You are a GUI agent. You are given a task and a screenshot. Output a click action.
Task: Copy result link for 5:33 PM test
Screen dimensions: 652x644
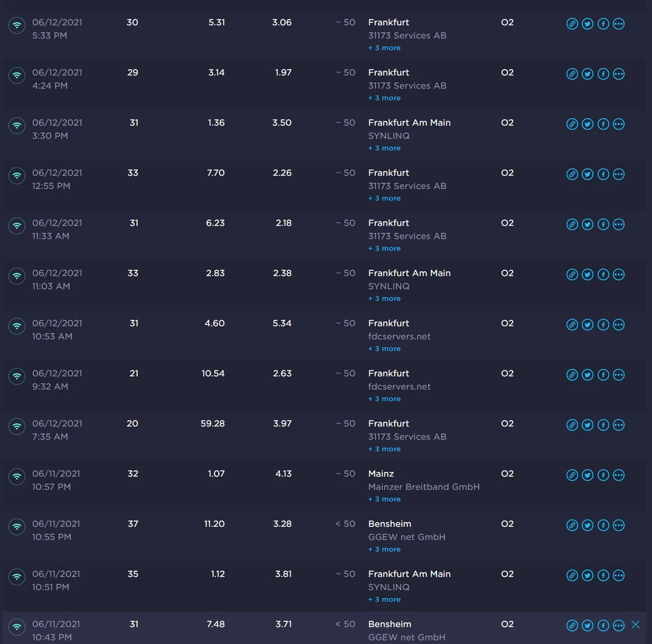point(572,24)
